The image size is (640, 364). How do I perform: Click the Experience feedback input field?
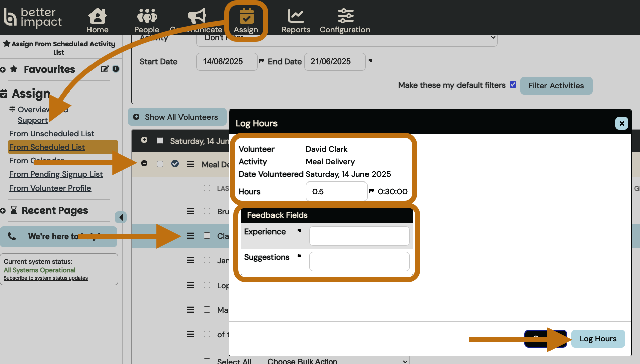point(359,236)
